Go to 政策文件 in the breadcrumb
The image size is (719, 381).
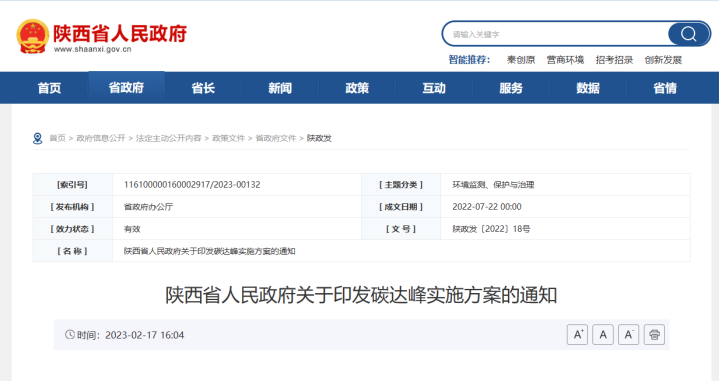coord(228,138)
